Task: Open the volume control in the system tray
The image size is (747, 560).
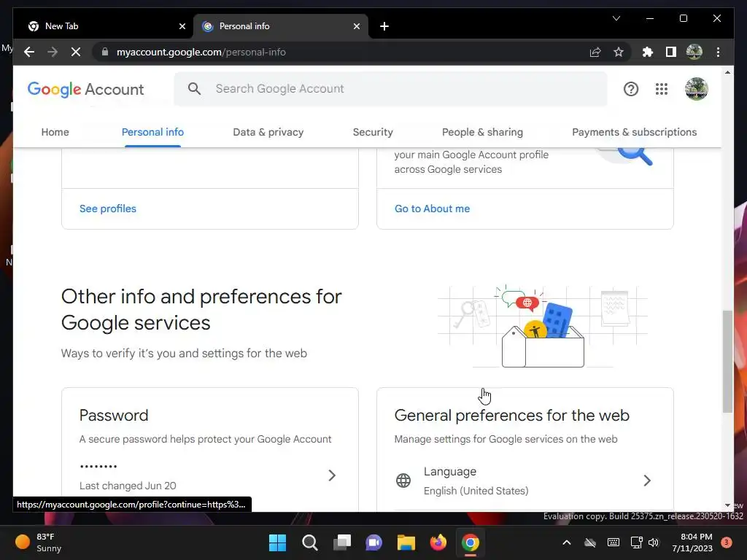Action: coord(654,542)
